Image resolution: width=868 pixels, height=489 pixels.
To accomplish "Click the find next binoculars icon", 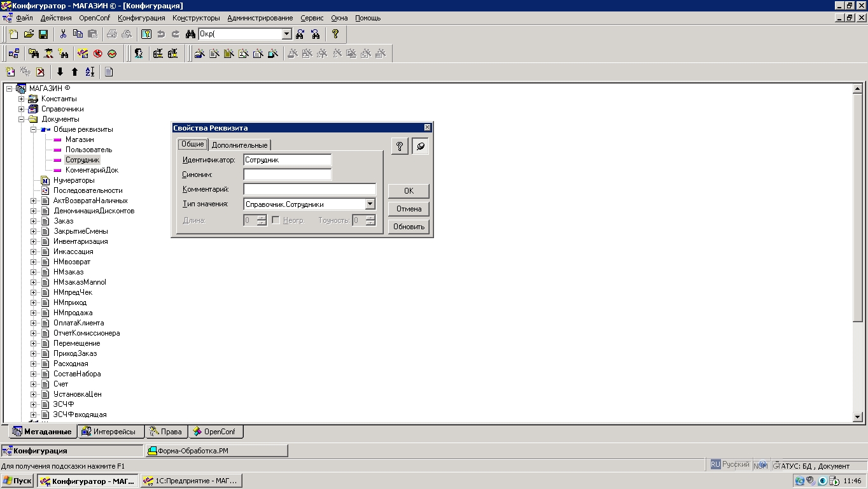I will [x=300, y=34].
